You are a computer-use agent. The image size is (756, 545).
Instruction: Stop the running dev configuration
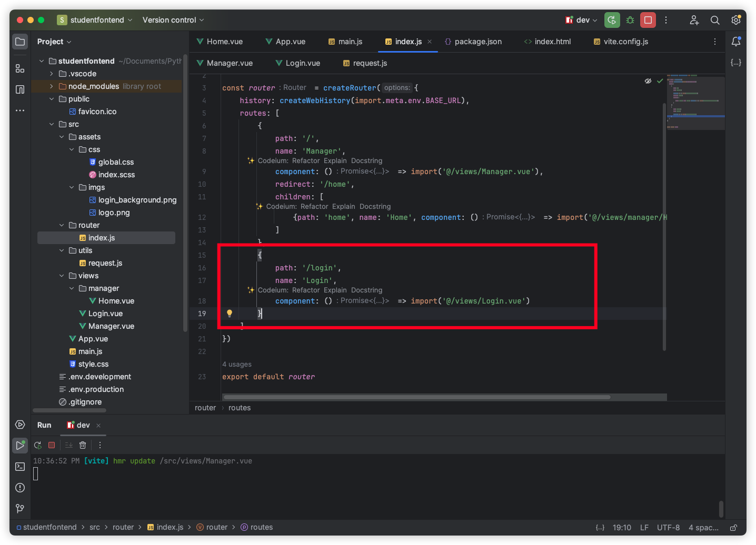[x=648, y=20]
